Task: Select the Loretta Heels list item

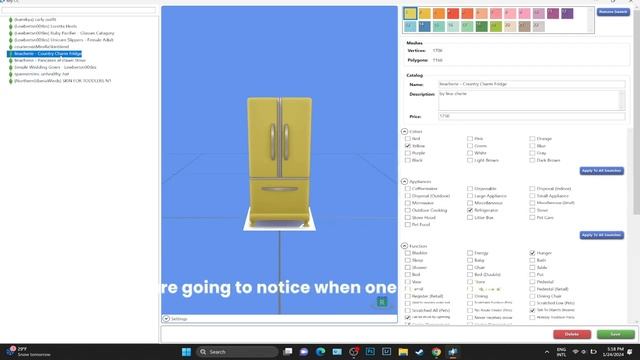Action: (45, 26)
